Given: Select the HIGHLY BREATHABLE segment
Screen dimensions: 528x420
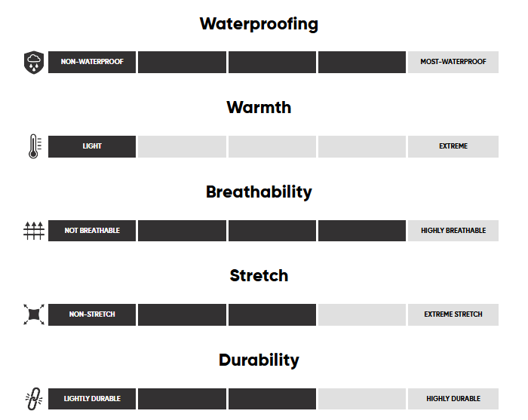Looking at the screenshot, I should (x=453, y=231).
